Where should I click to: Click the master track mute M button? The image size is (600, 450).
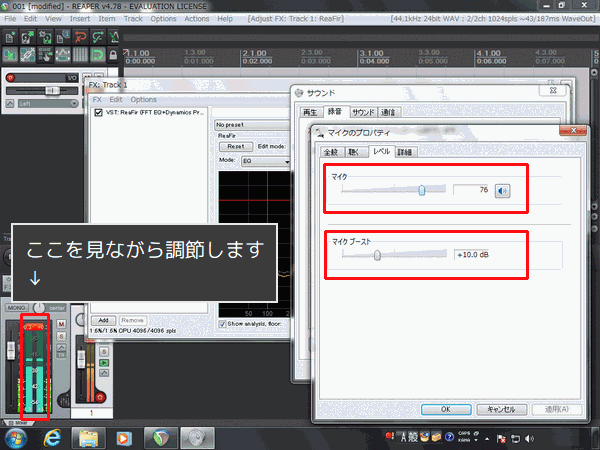(x=61, y=324)
